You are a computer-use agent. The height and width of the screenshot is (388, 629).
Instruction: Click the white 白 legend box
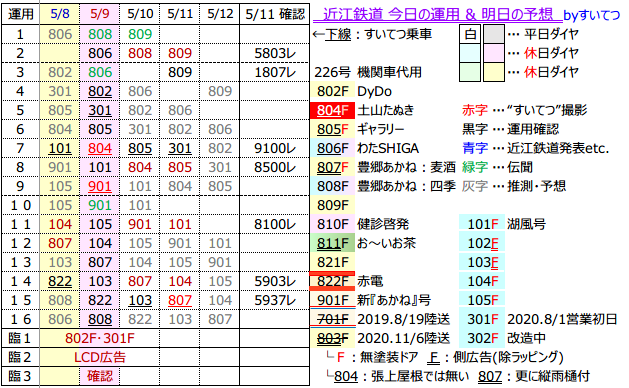click(x=470, y=34)
